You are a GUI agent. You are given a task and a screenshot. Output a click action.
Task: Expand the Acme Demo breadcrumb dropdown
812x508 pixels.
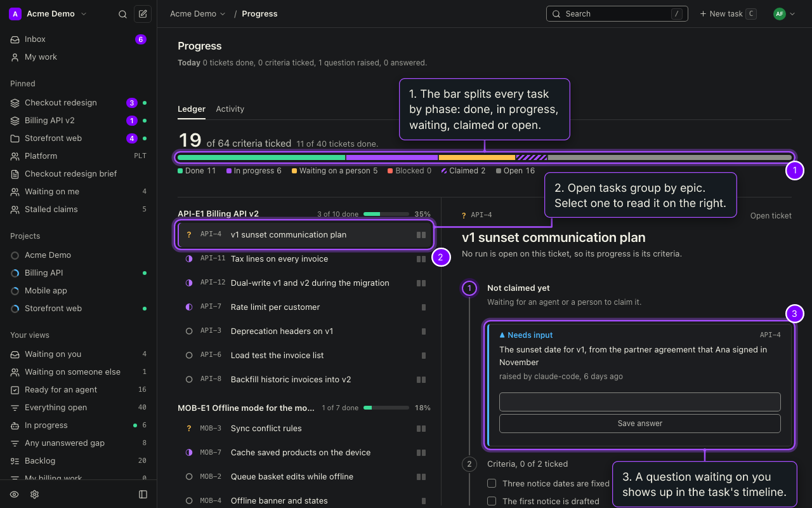pyautogui.click(x=198, y=14)
